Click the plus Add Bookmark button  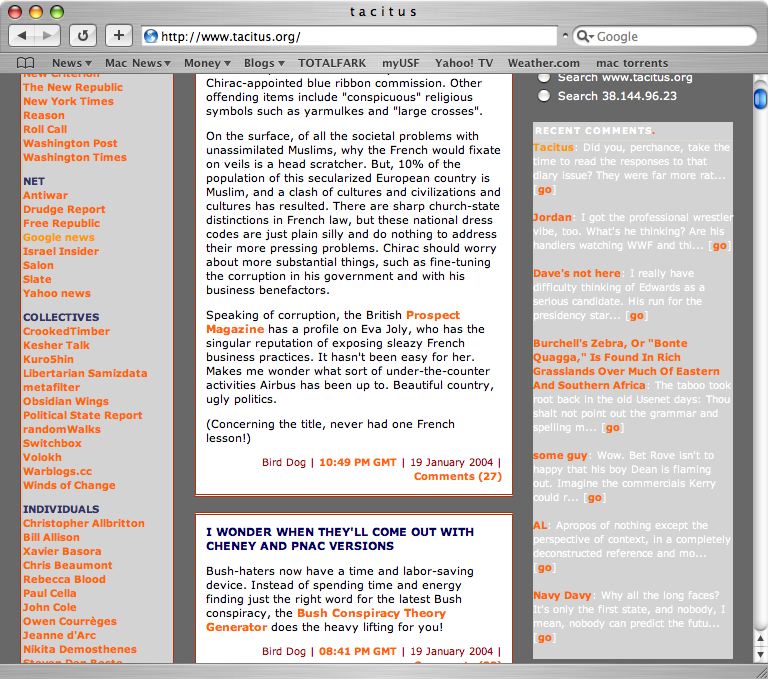click(118, 36)
